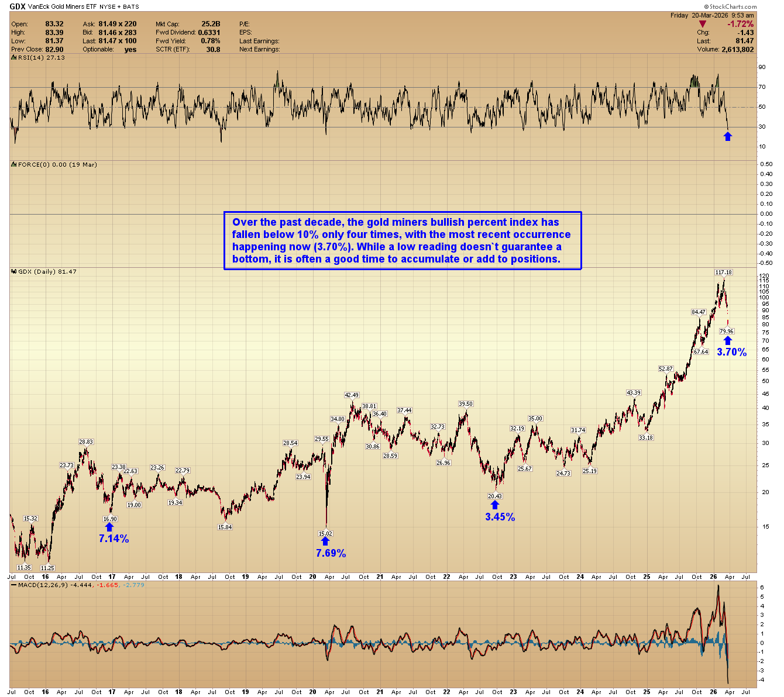Click the Volume value 2,613,802

[x=738, y=49]
